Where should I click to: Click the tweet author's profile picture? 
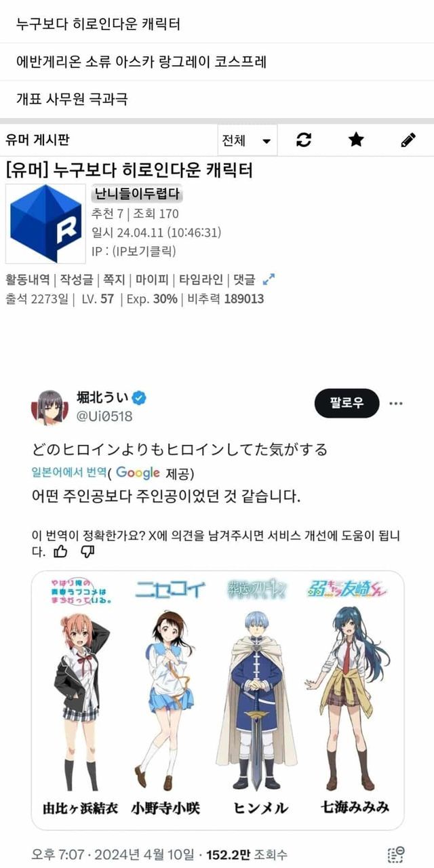click(47, 408)
